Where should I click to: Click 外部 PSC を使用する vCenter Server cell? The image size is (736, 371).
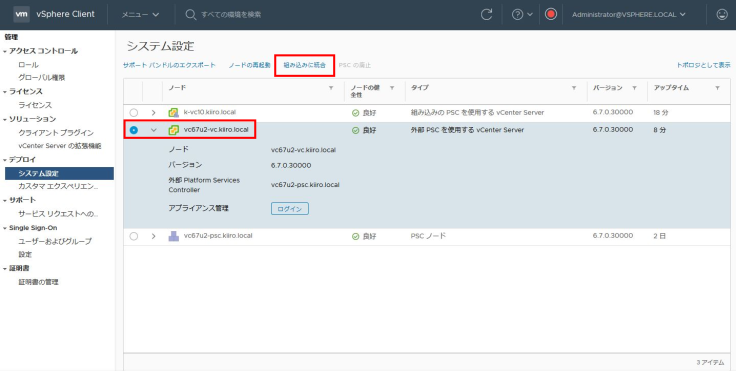click(x=467, y=130)
